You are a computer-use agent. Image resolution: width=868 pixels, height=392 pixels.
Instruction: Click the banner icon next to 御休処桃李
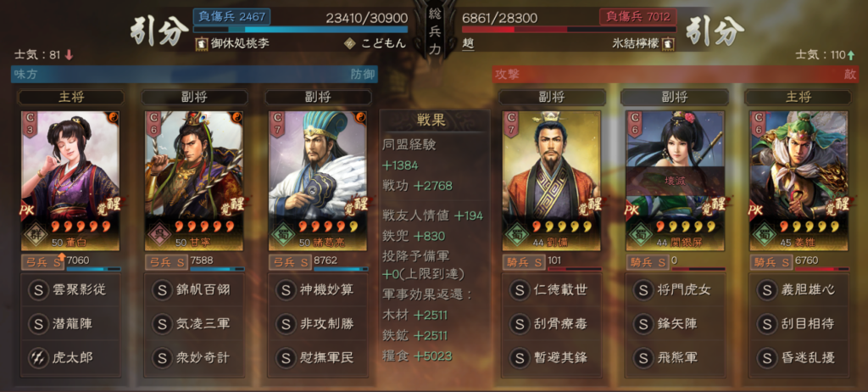[x=202, y=43]
